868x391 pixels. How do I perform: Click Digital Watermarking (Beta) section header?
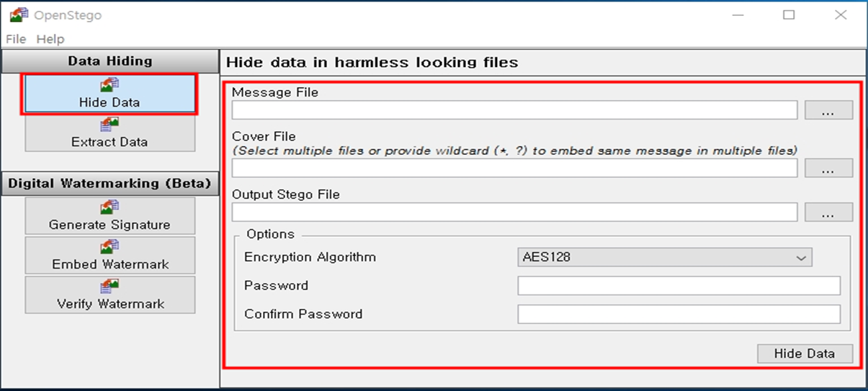[109, 183]
